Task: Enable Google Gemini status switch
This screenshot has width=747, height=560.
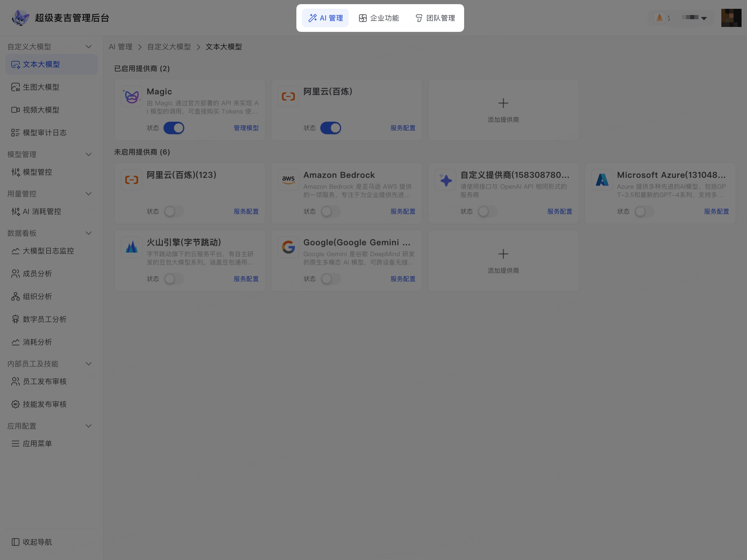Action: tap(331, 279)
